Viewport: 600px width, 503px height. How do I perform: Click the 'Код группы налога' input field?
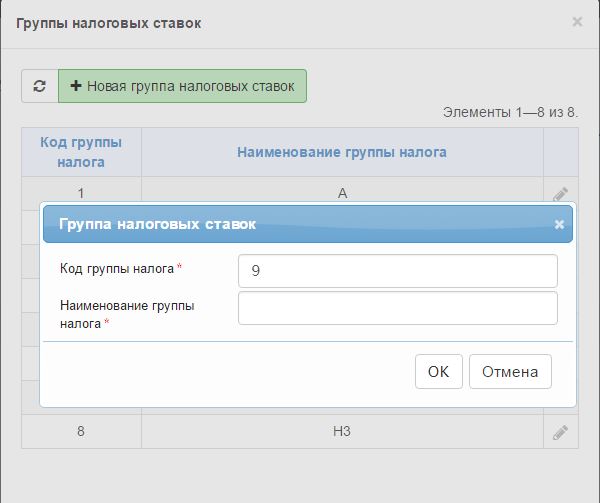398,271
